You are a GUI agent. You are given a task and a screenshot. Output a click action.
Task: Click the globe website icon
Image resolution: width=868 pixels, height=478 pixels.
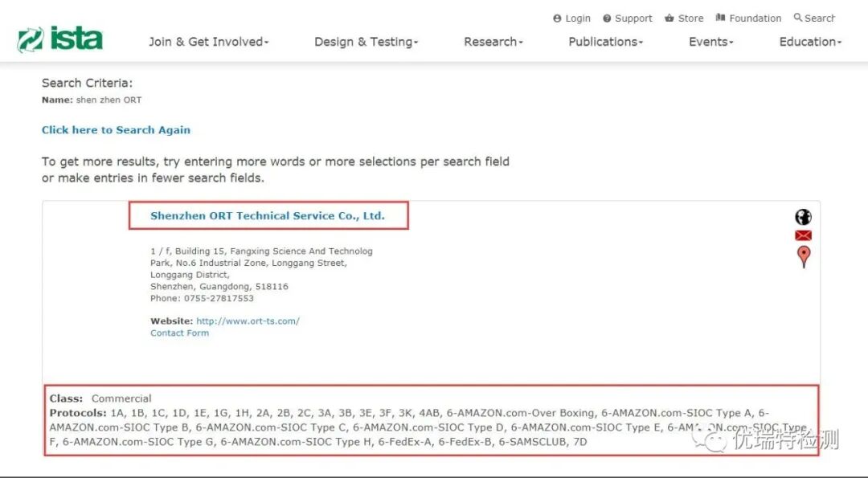coord(803,217)
